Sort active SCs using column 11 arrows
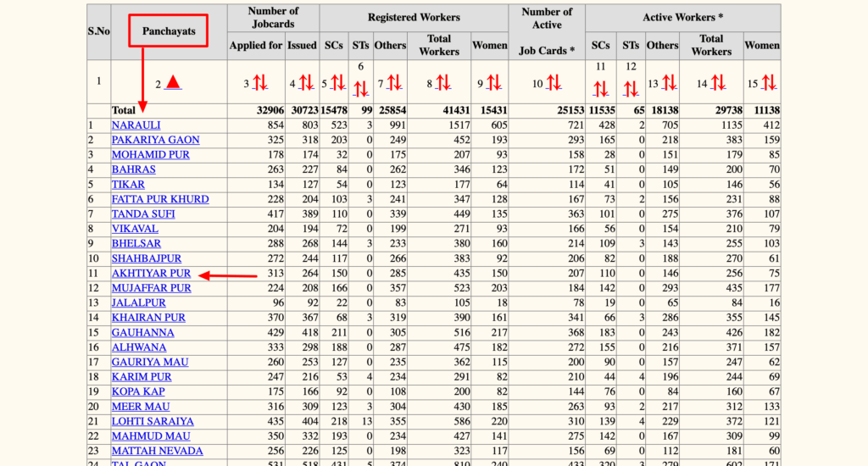The width and height of the screenshot is (868, 466). pyautogui.click(x=601, y=88)
